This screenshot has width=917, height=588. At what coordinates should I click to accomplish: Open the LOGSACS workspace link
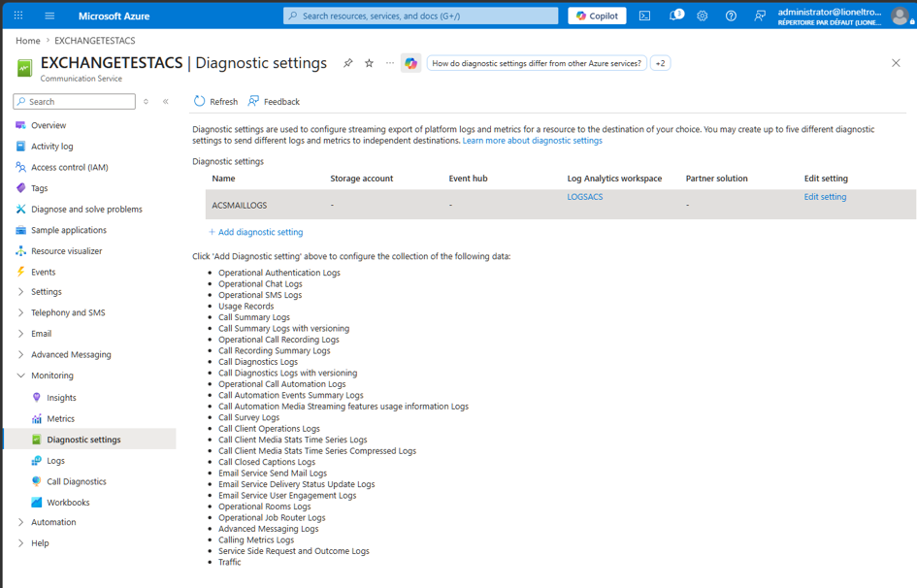585,197
